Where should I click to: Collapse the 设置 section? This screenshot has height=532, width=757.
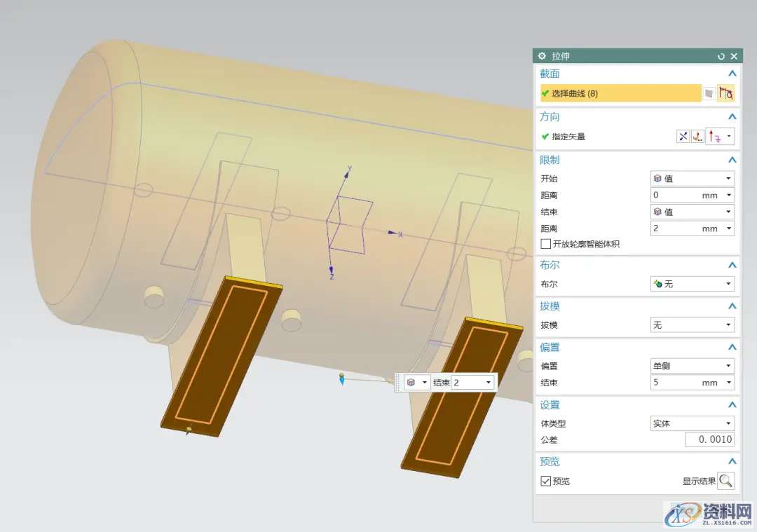click(732, 405)
